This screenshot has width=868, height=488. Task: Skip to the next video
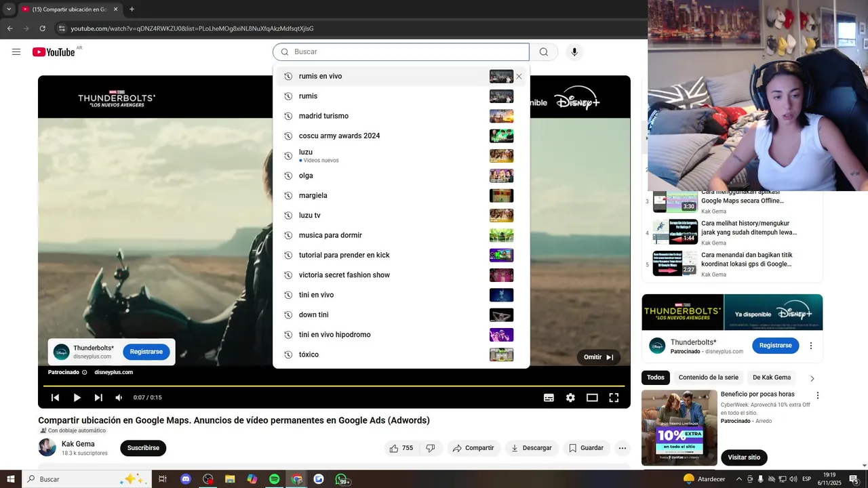pos(98,398)
